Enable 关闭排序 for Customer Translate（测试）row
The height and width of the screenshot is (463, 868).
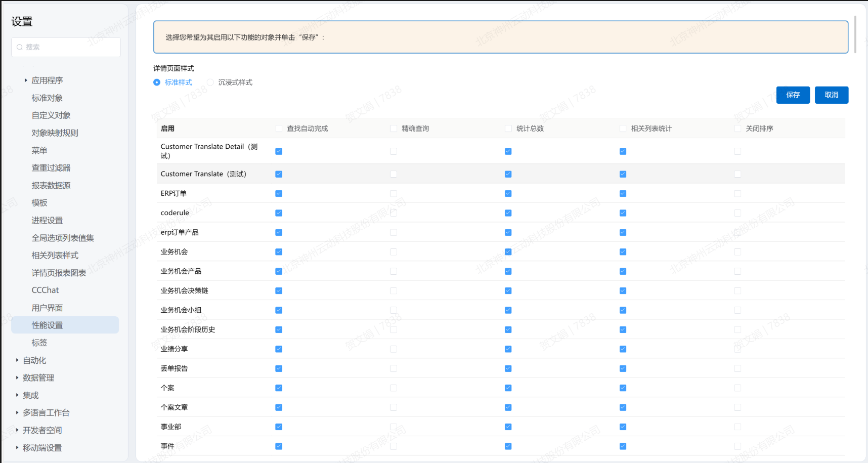tap(737, 174)
